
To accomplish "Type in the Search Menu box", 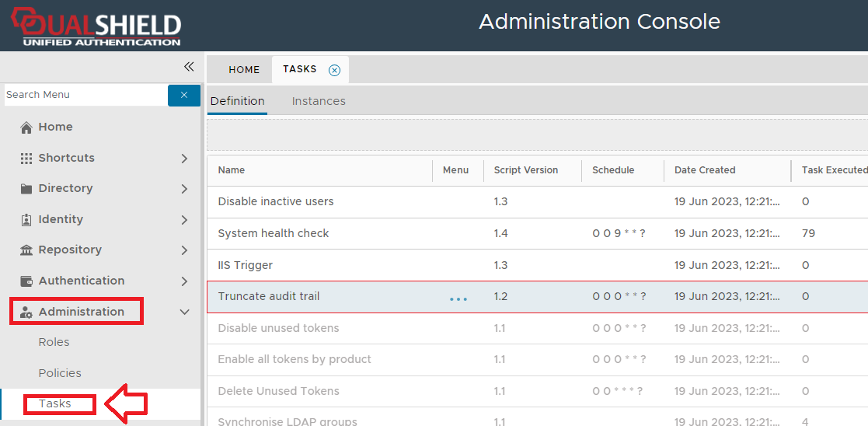I will [84, 95].
